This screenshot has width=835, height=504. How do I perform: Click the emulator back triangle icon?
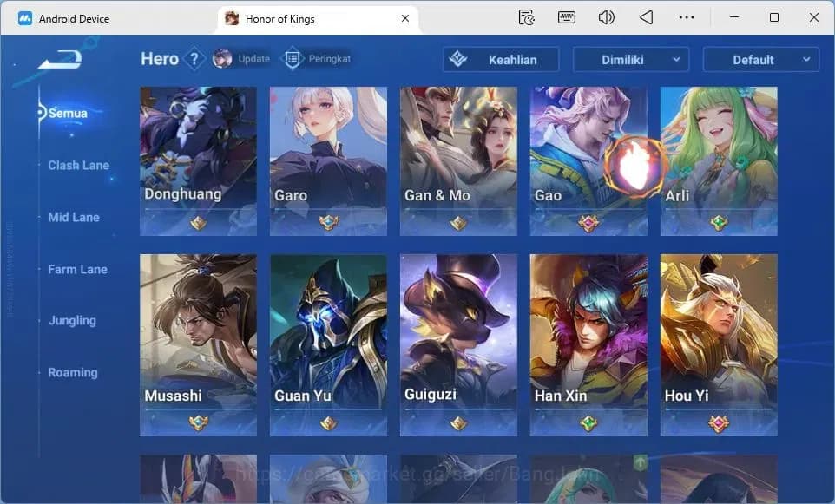click(646, 17)
